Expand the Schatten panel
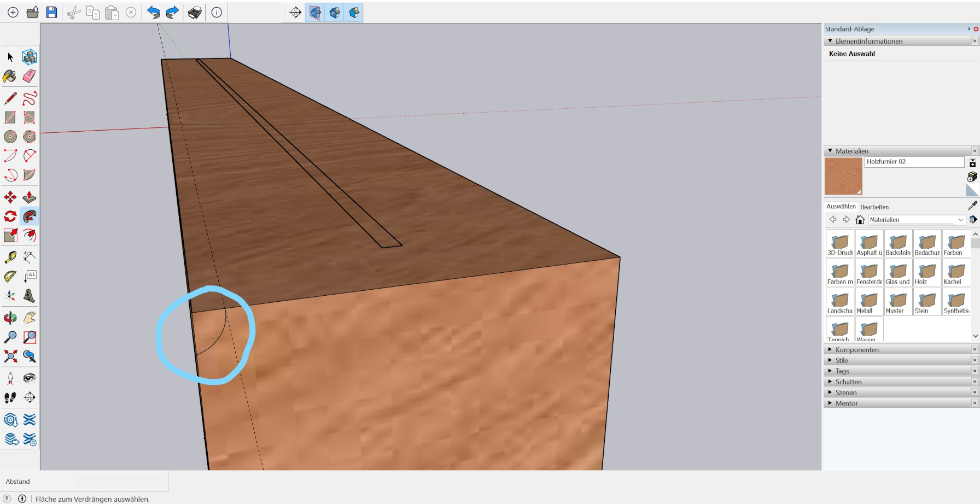 (848, 382)
